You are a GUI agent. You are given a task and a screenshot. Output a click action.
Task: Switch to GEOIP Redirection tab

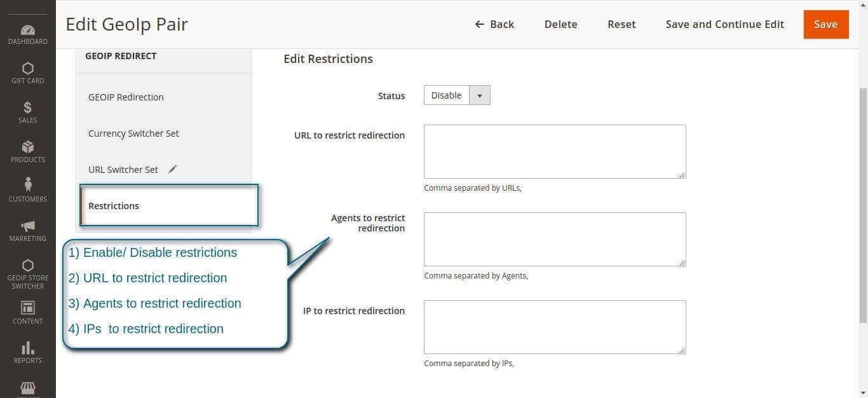tap(126, 97)
